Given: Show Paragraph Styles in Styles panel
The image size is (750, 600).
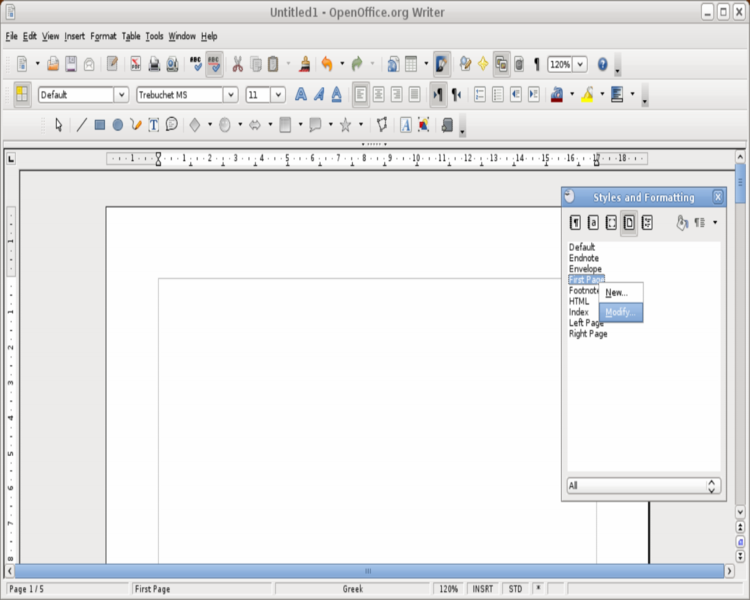Looking at the screenshot, I should click(x=575, y=222).
